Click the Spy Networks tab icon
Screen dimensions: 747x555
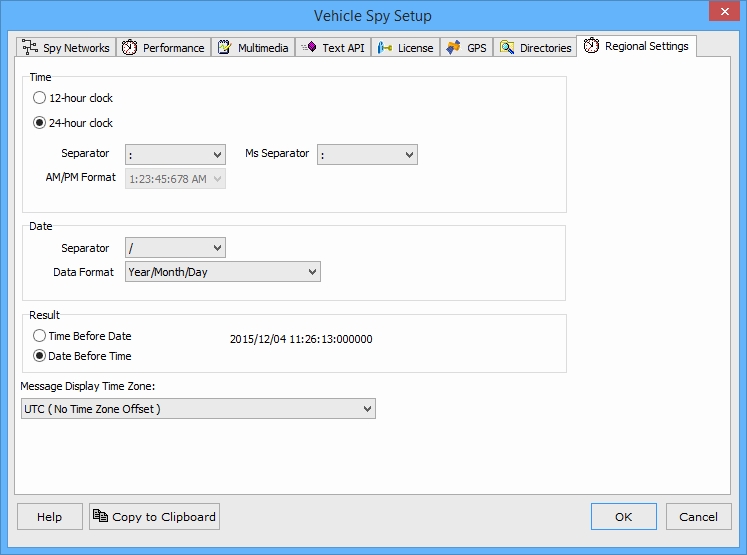[x=30, y=48]
